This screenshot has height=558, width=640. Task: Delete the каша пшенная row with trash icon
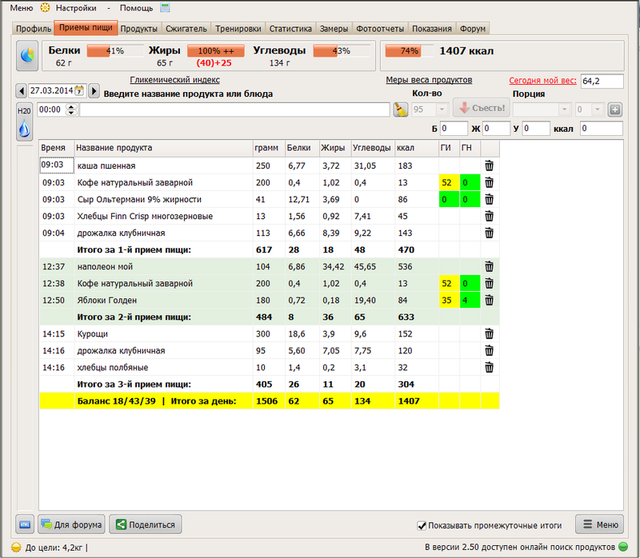(489, 166)
